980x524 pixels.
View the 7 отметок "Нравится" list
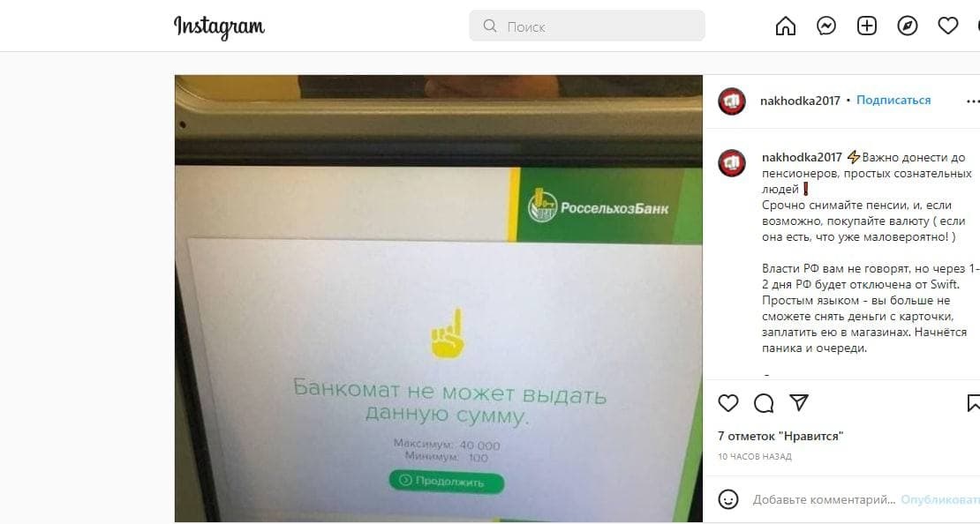click(x=780, y=436)
